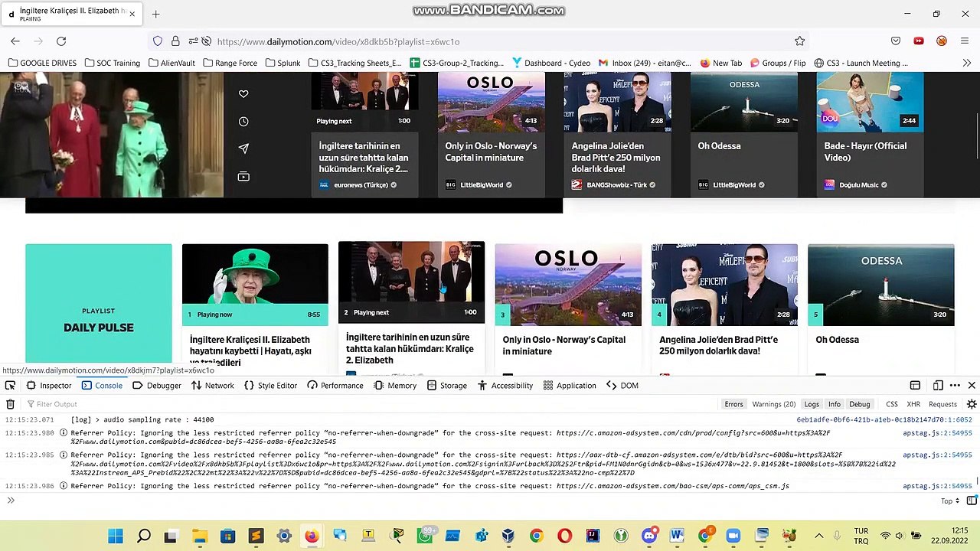This screenshot has width=980, height=551.
Task: Open Only in Oslo video title in playlist row
Action: pos(563,345)
